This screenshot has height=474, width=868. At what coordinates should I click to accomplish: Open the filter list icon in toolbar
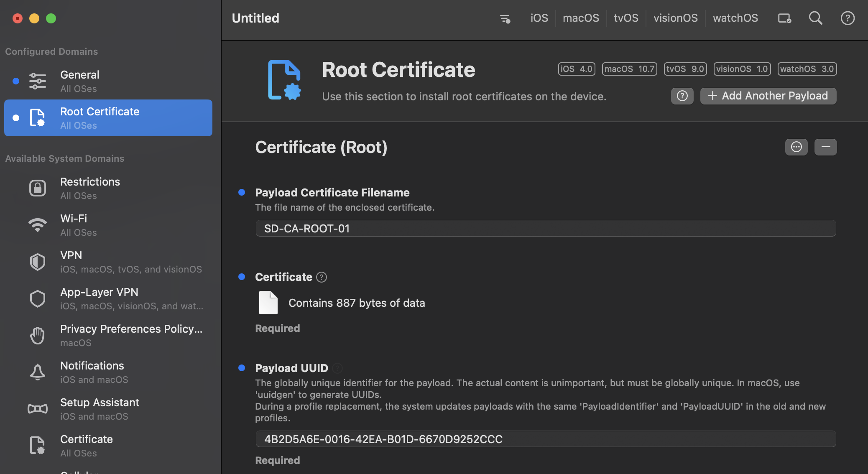505,18
